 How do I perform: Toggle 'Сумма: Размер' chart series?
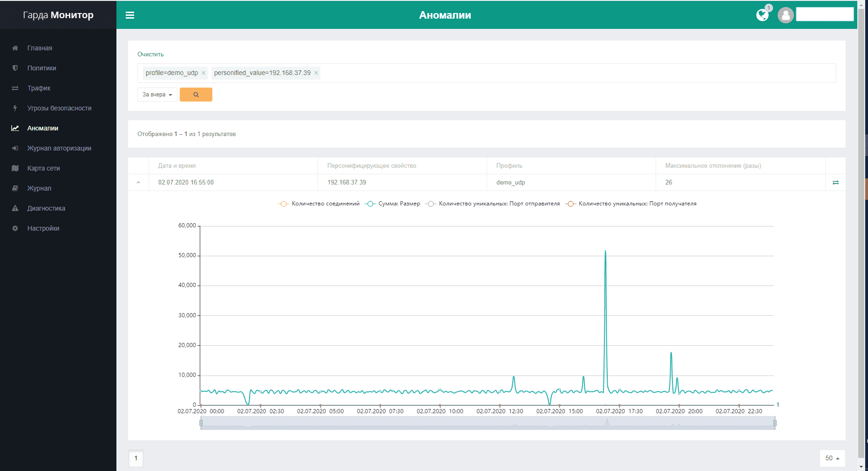393,204
